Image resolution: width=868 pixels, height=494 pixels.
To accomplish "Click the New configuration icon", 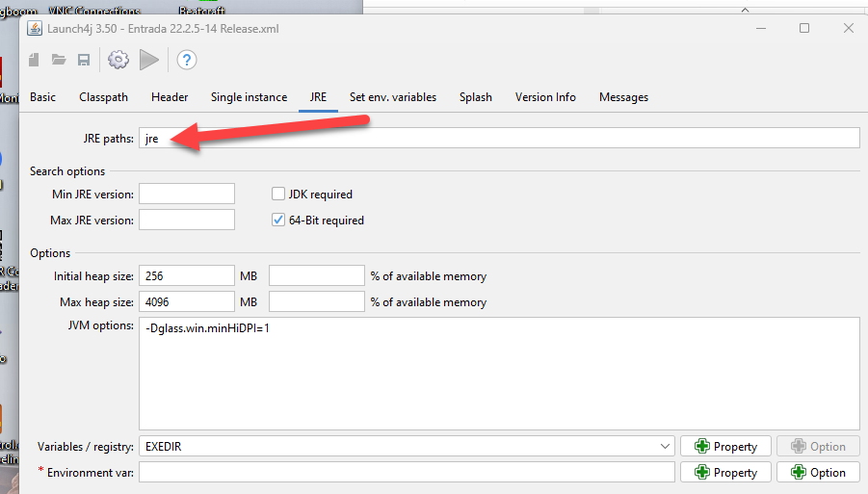I will tap(35, 61).
